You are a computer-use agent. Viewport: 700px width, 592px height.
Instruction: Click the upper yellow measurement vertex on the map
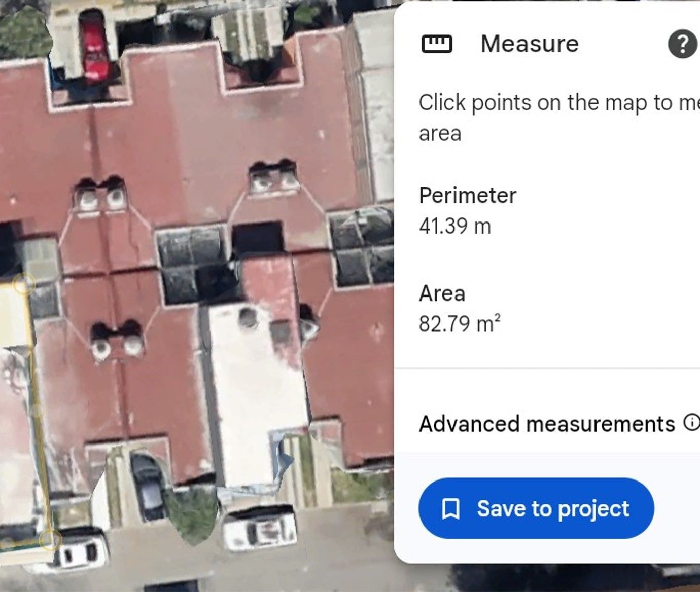coord(22,284)
